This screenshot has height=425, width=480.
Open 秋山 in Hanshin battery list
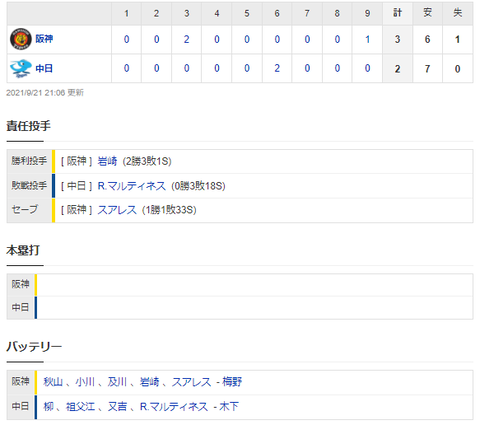tap(53, 382)
